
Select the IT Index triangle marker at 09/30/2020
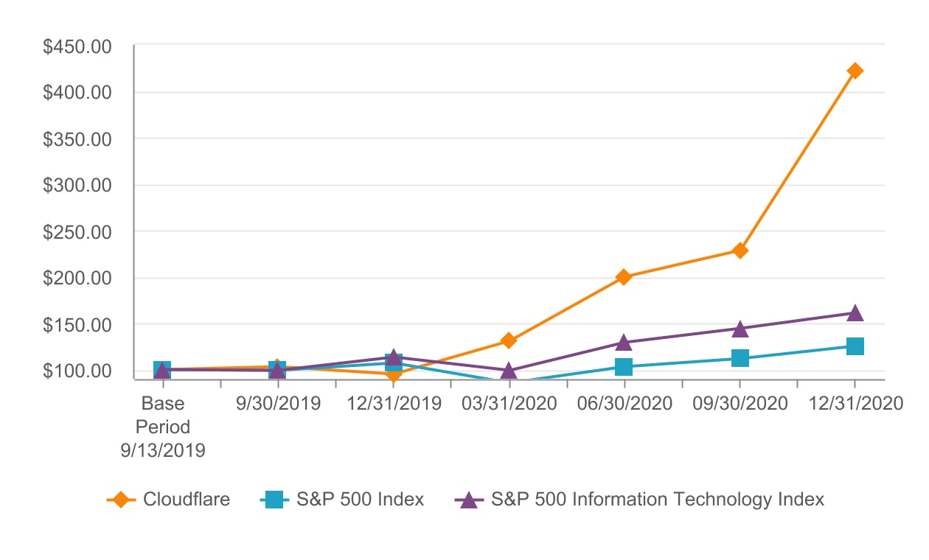(x=740, y=329)
